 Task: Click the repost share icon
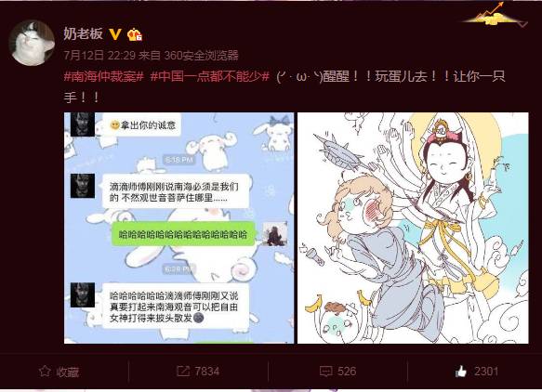183,372
